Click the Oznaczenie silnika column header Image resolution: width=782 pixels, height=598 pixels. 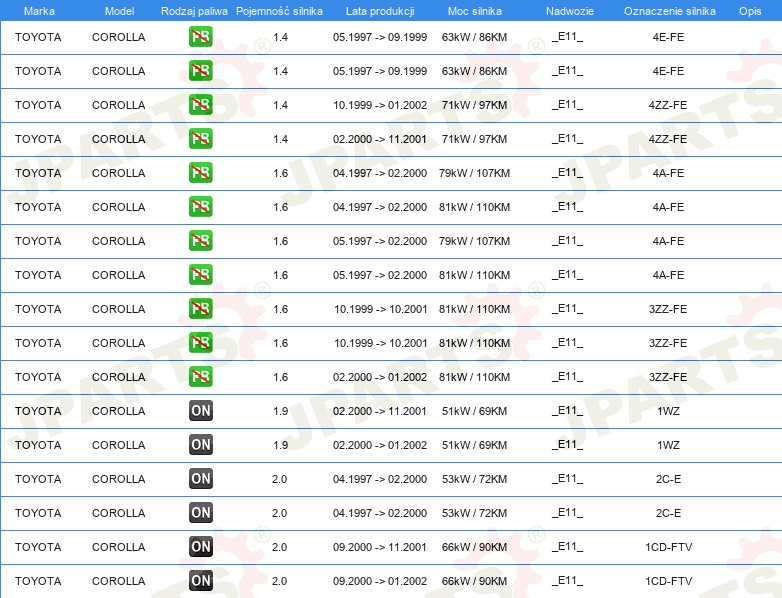point(669,11)
